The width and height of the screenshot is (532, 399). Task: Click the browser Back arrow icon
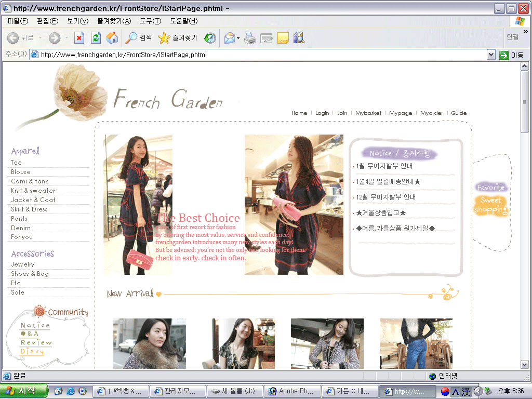(13, 38)
